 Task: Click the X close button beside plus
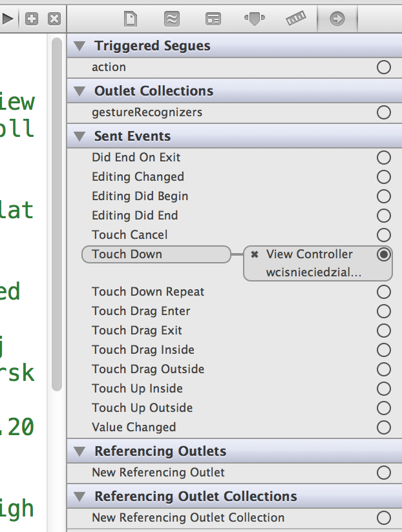click(x=54, y=19)
